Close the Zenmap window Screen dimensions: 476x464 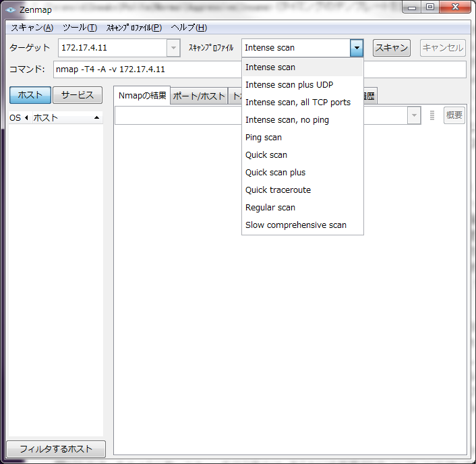[x=454, y=7]
